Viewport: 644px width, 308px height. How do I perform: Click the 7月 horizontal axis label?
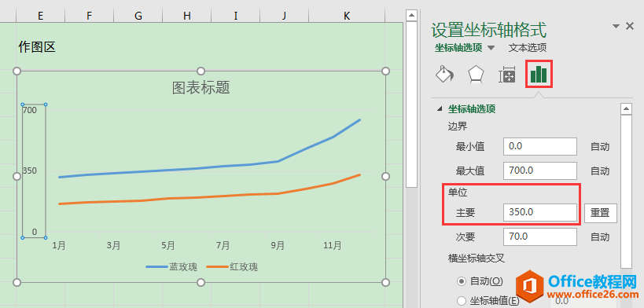click(x=223, y=246)
